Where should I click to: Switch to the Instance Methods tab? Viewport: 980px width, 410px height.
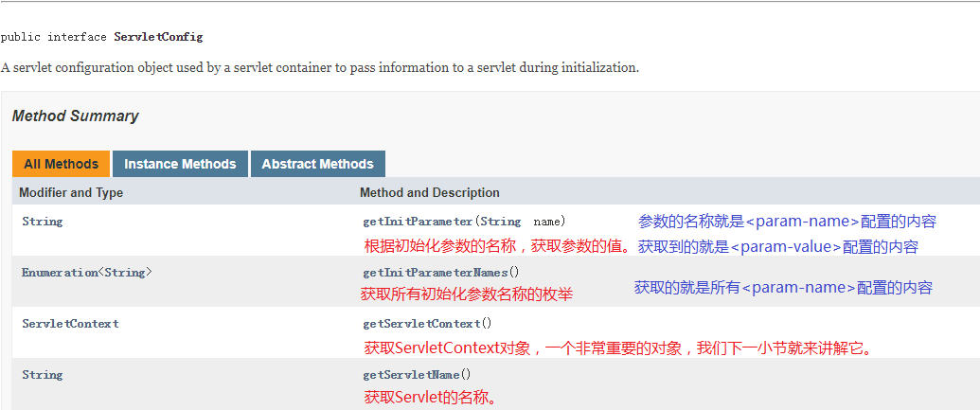click(180, 164)
